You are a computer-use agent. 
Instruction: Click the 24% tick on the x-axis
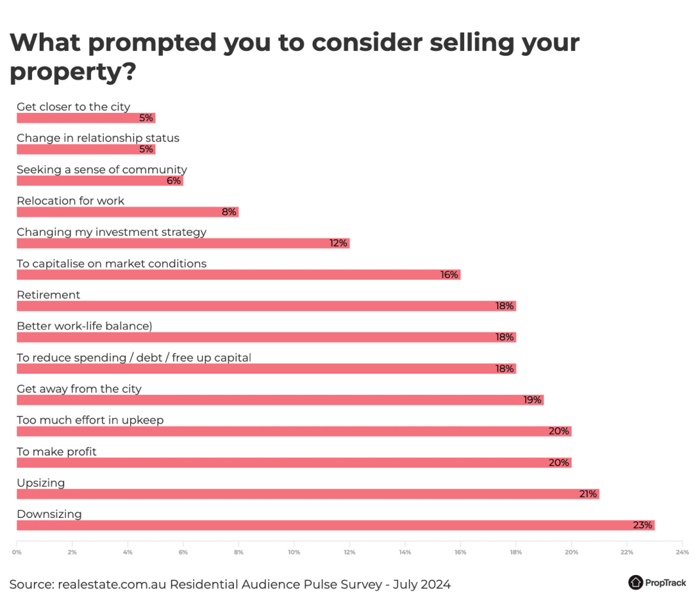pos(682,552)
